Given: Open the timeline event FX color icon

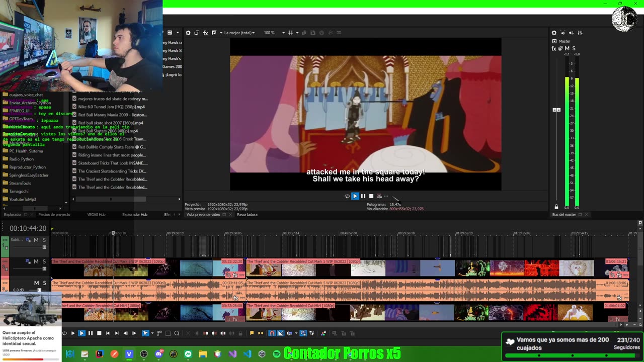Looking at the screenshot, I should [324, 333].
